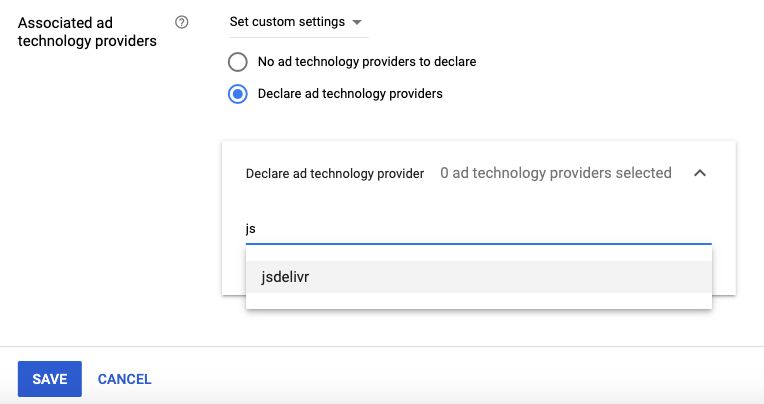
Task: Select the No ad technology providers radio button
Action: (x=238, y=62)
